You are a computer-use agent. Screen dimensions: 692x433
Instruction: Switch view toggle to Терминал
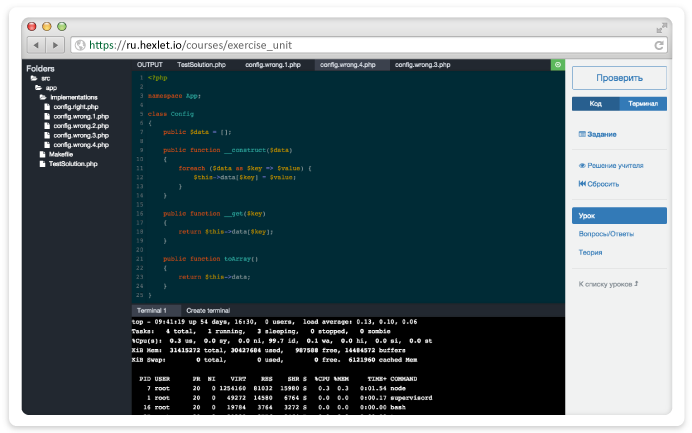(643, 104)
